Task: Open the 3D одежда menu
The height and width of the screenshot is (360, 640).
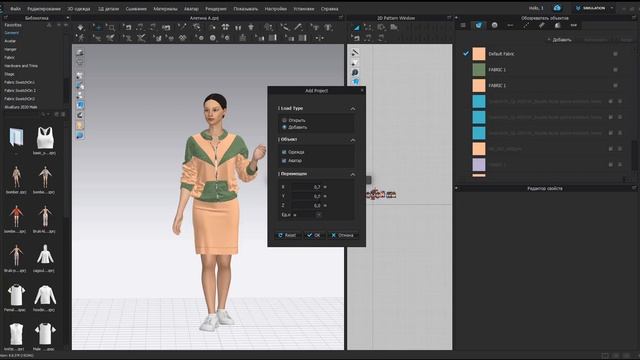Action: tap(79, 9)
